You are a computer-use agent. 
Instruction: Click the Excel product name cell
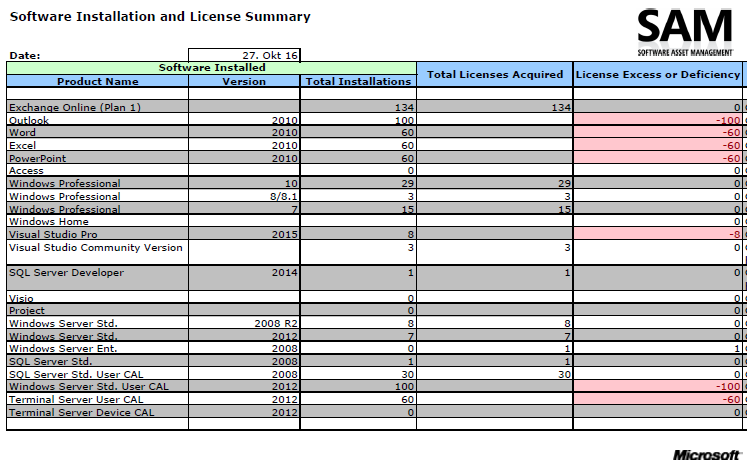coord(98,145)
